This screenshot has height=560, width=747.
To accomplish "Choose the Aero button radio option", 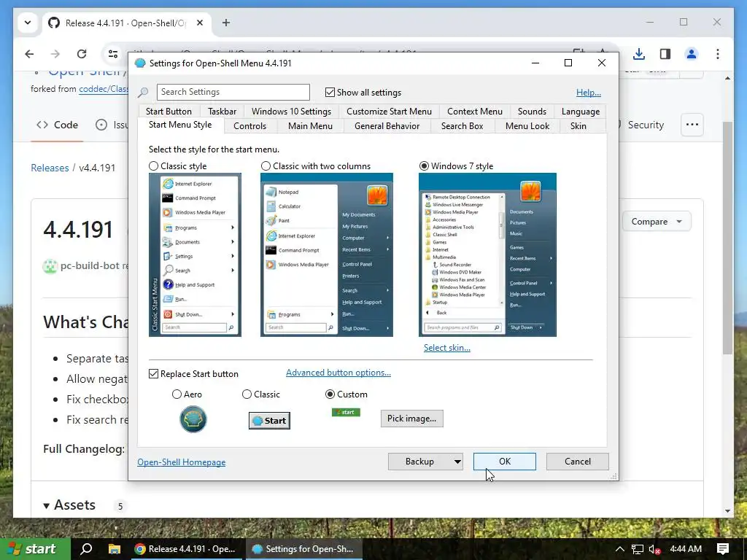I will pyautogui.click(x=177, y=394).
